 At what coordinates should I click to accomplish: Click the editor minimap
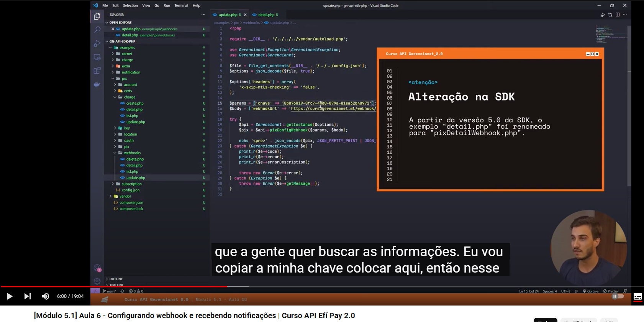tap(611, 34)
